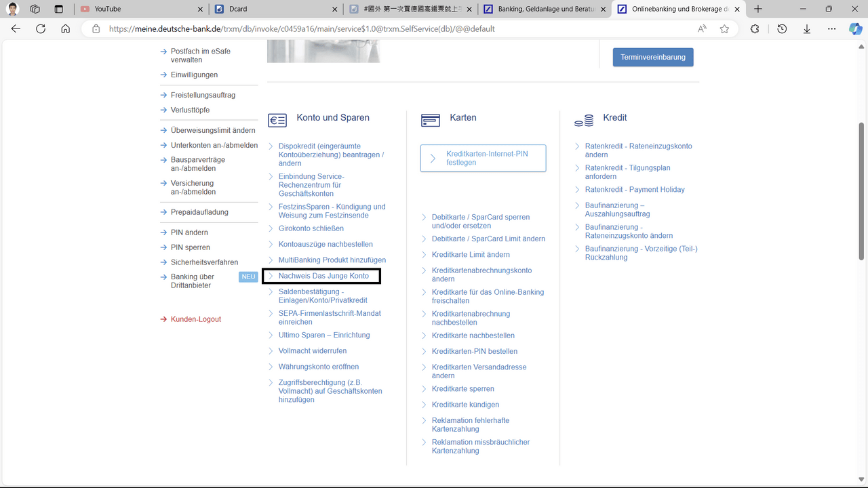
Task: Open the tab actions menu icon
Action: pos(58,9)
